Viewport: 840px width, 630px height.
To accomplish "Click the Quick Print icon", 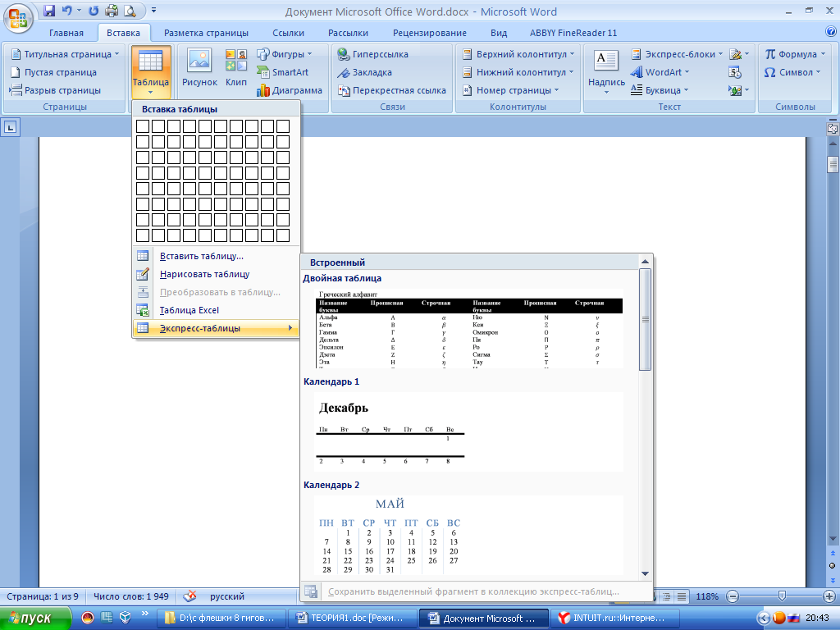I will coord(112,10).
